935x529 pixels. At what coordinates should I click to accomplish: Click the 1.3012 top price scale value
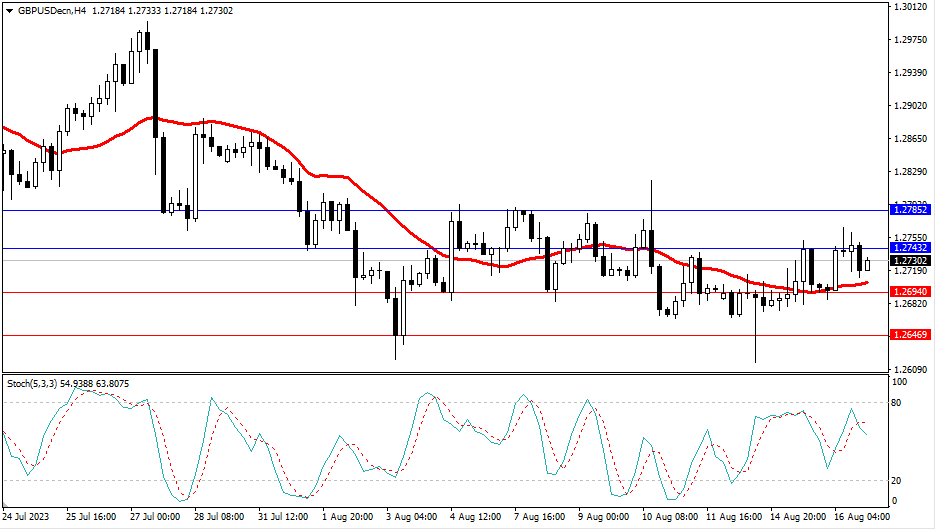click(909, 7)
